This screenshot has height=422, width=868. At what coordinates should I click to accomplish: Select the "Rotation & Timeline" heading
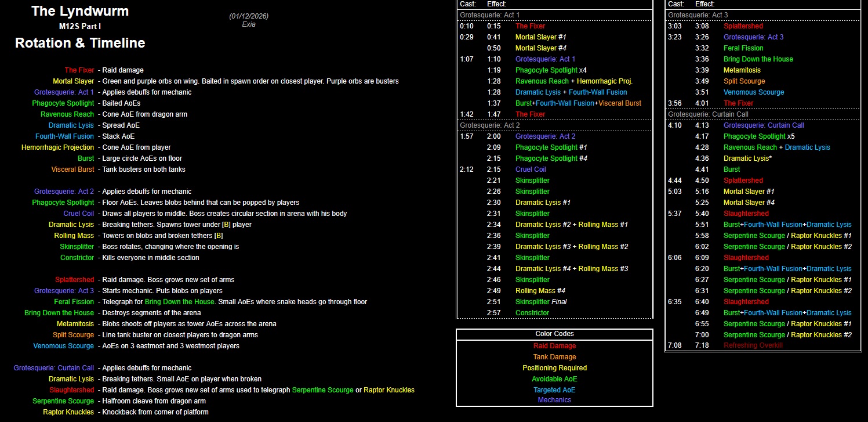click(80, 43)
